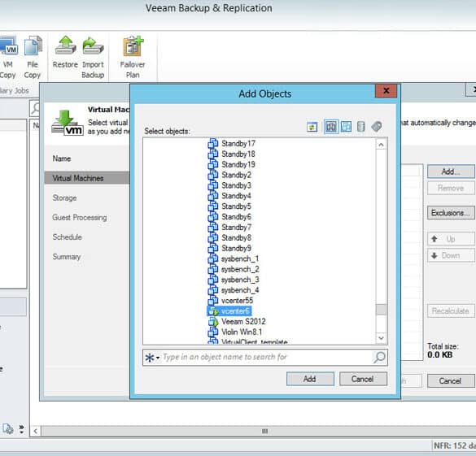
Task: Select Standby5 in the object tree
Action: coord(236,206)
